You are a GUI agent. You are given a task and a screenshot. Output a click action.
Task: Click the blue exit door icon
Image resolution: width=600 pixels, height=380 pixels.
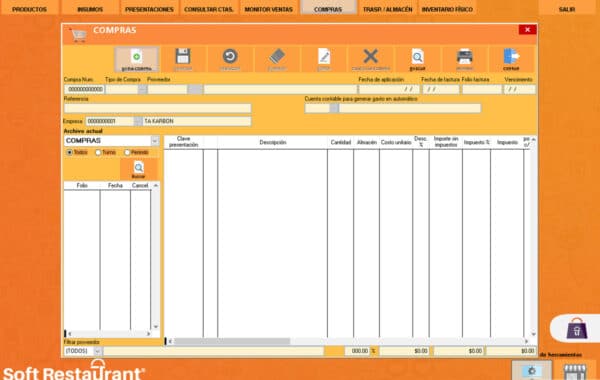(x=511, y=56)
